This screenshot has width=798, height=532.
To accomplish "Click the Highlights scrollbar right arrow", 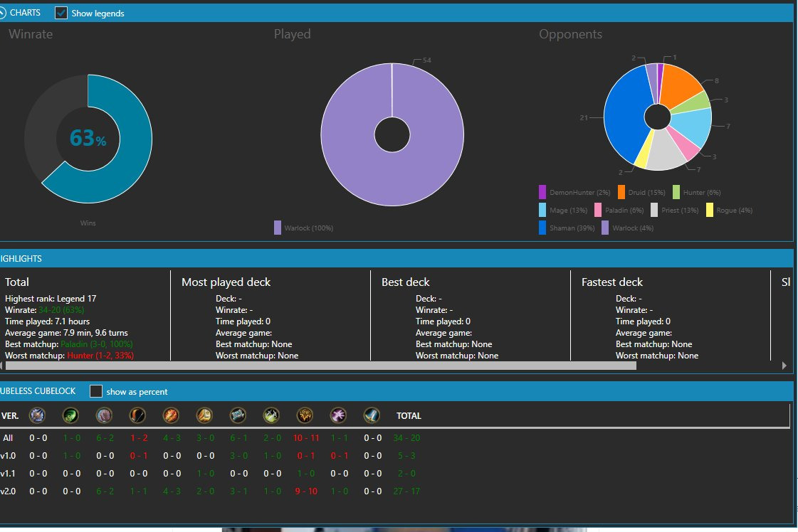I will (784, 366).
